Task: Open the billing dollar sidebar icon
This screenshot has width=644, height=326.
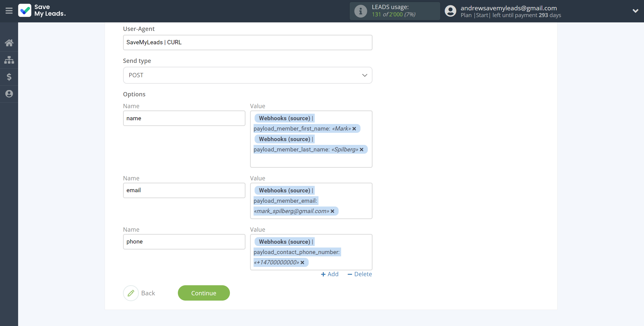Action: (x=9, y=77)
